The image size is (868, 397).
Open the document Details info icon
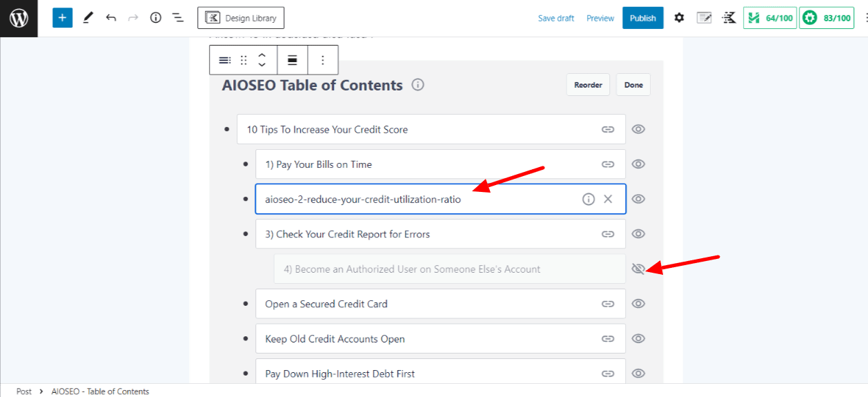tap(155, 18)
